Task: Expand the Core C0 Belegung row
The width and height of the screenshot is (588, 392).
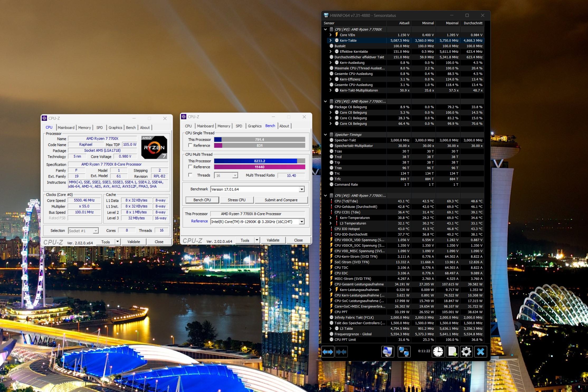Action: point(330,112)
